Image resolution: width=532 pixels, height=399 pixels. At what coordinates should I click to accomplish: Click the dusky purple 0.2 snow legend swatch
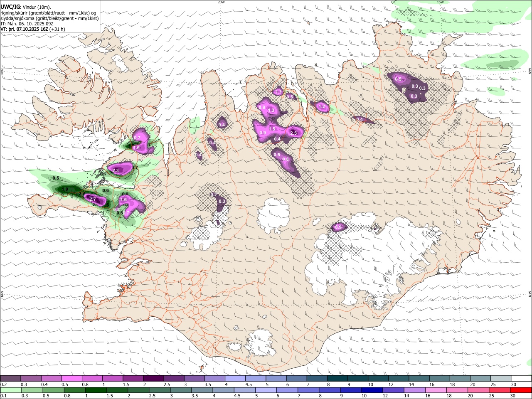click(10, 379)
